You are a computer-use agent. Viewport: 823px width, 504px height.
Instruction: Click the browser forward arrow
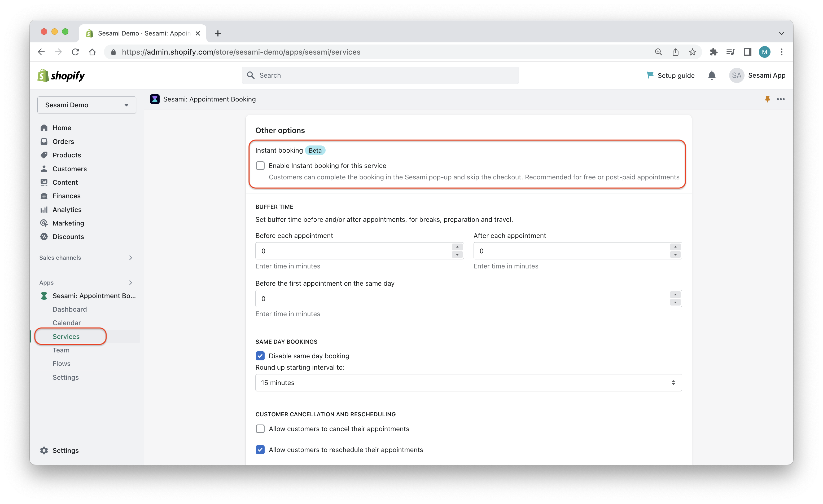pos(58,52)
